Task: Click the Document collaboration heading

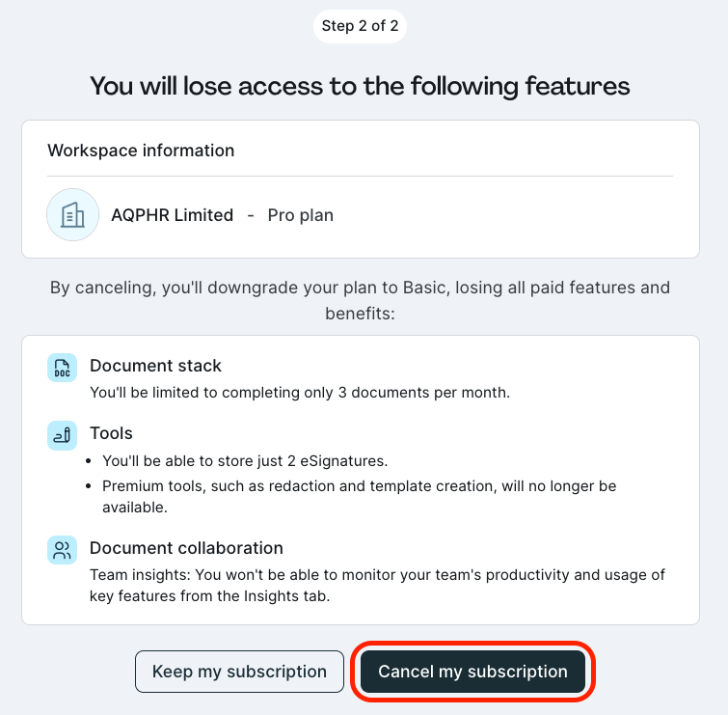Action: [186, 548]
